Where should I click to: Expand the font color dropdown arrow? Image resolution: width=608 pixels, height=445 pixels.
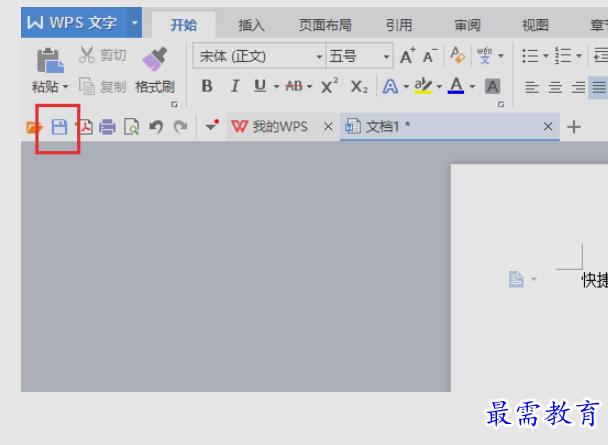coord(472,87)
